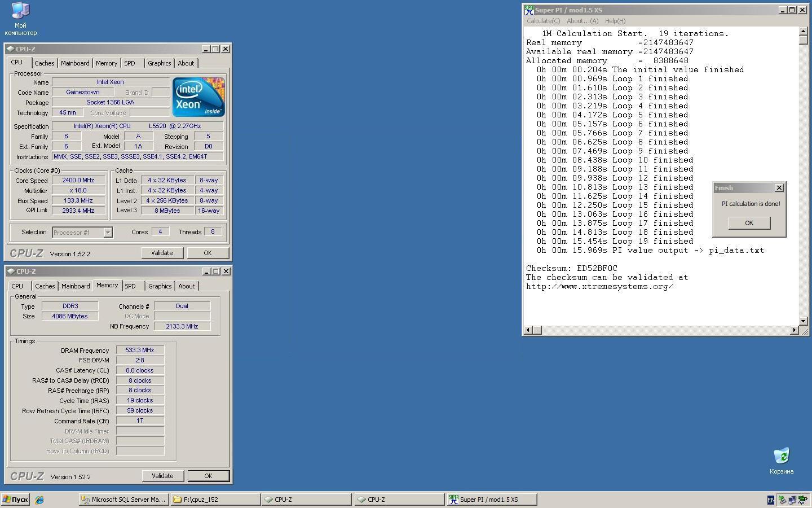Activate Super PI / mod1.5 XS taskbar button
The image size is (812, 508).
pos(492,500)
